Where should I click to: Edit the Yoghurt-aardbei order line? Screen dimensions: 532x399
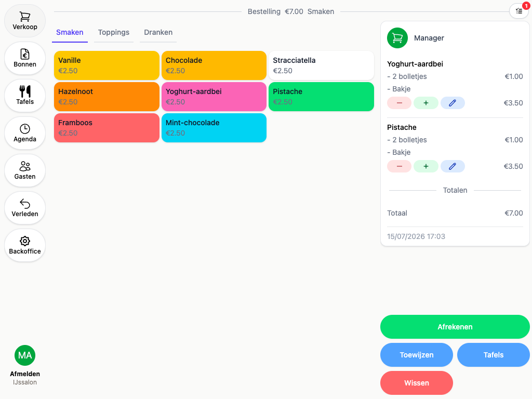tap(453, 103)
